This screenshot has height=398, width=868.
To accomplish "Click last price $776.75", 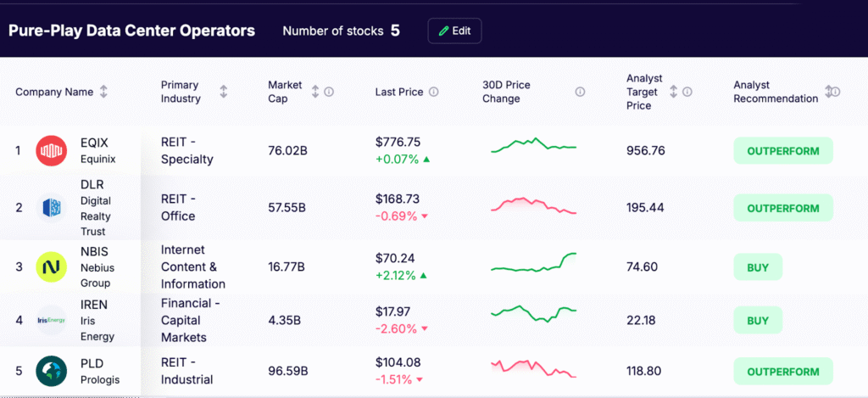I will [x=398, y=143].
